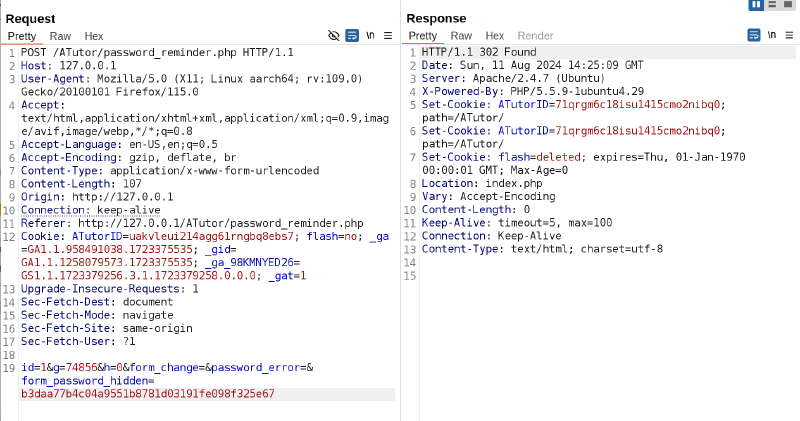Viewport: 800px width, 421px height.
Task: Click the Accept-Encoding: gzip, deflate, br line
Action: (x=129, y=158)
